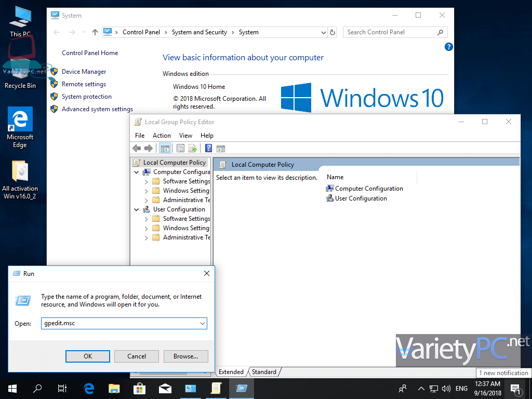Open Microsoft Store from the taskbar
532x399 pixels.
[x=139, y=389]
